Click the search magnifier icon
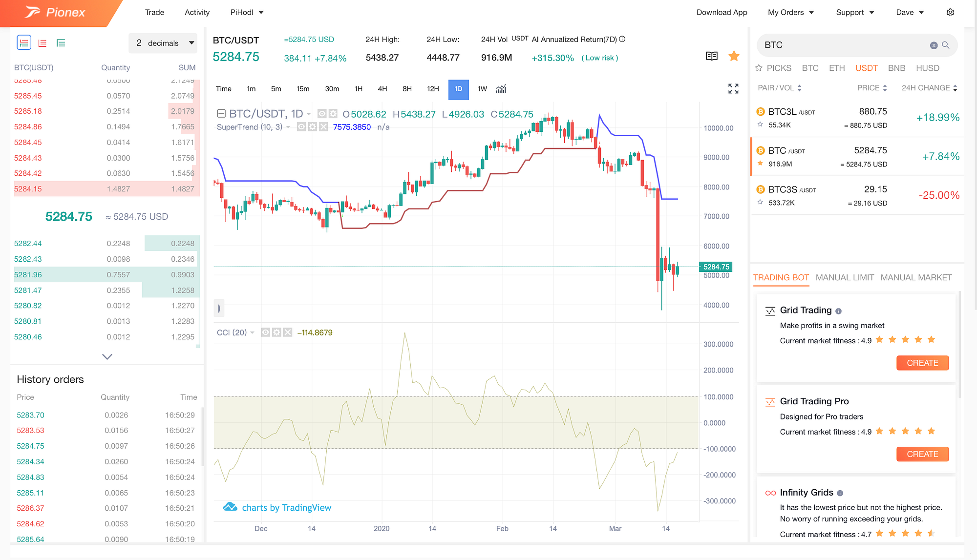 click(x=946, y=45)
